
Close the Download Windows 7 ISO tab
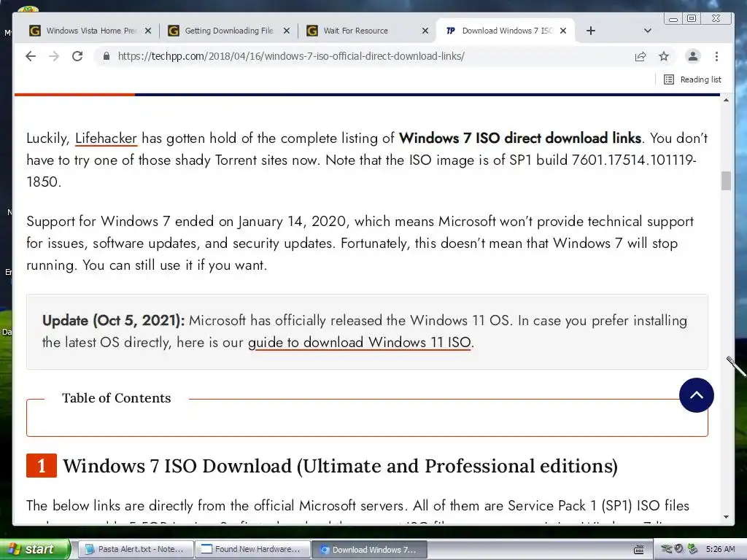[563, 31]
